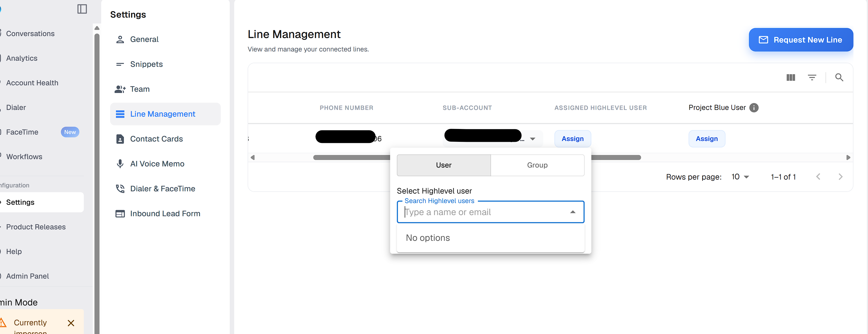Open Dialer & FaceTime settings
Screen dimensions: 868x334
(165, 189)
